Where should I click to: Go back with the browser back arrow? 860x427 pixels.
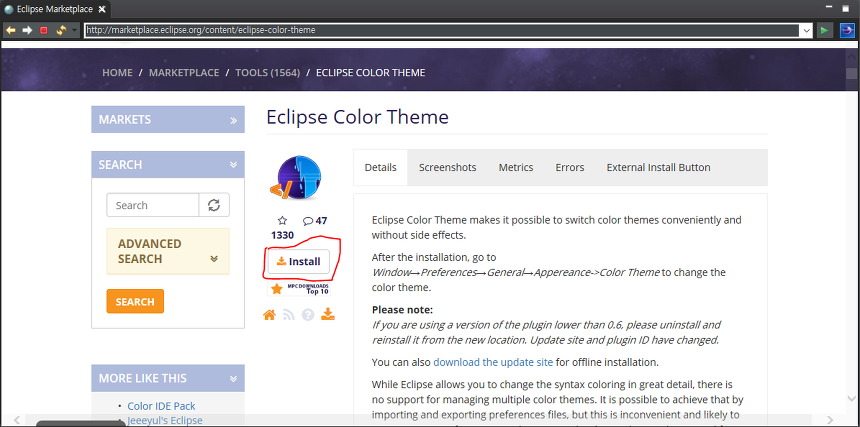pyautogui.click(x=10, y=30)
